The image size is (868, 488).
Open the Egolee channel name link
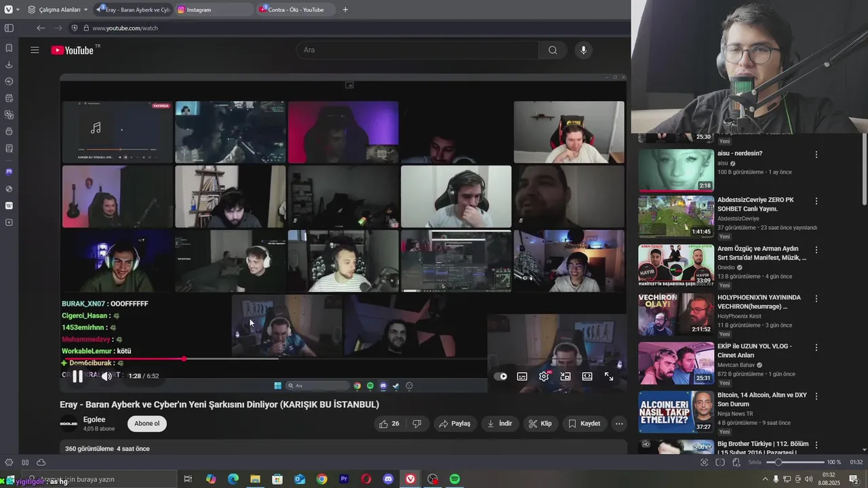pyautogui.click(x=94, y=420)
